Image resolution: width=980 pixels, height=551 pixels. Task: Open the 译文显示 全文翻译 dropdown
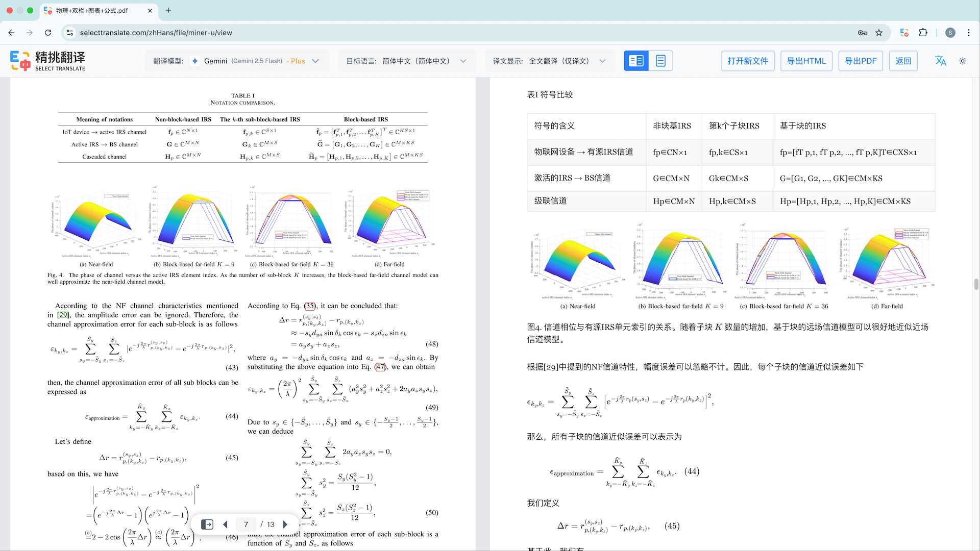click(x=549, y=61)
